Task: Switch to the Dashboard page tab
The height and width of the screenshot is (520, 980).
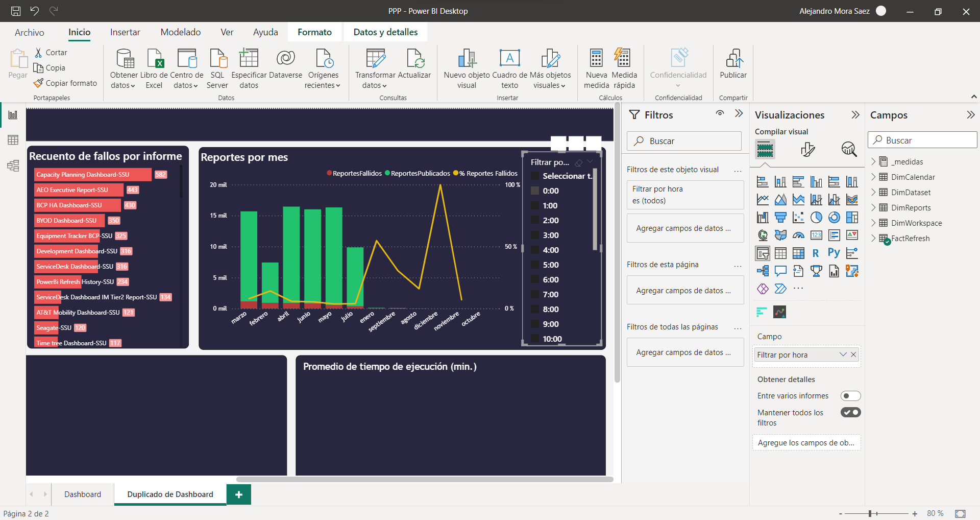Action: [83, 494]
